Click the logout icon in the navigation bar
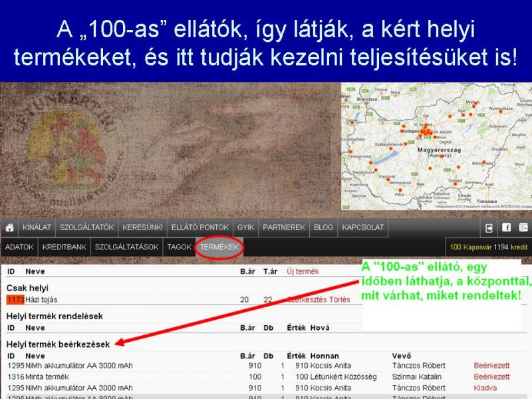This screenshot has height=399, width=532. pos(489,228)
